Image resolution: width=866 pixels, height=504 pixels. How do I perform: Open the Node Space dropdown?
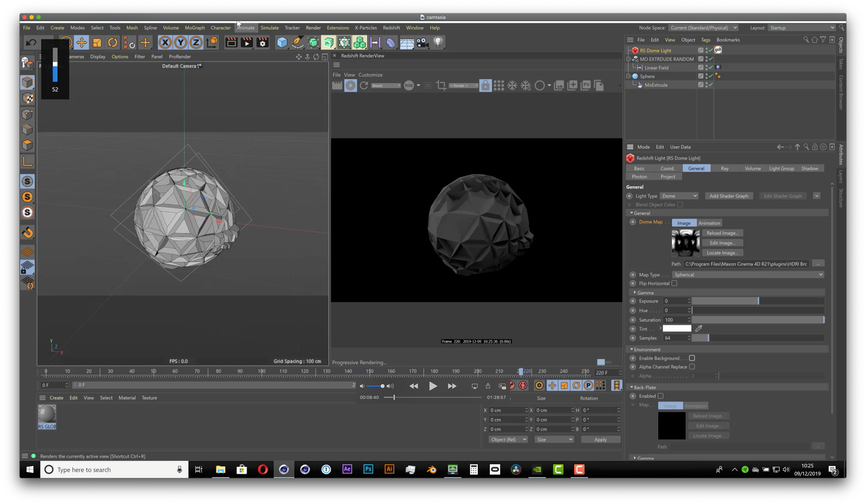[703, 28]
